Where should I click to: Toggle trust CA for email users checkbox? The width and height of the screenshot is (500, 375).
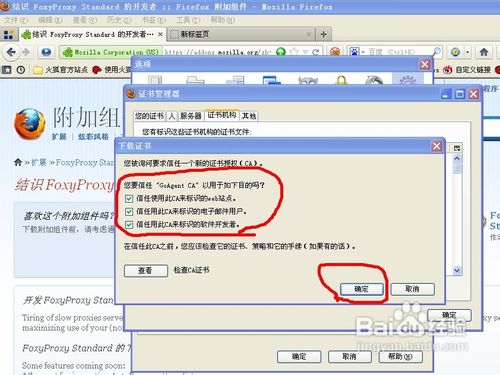(x=129, y=212)
